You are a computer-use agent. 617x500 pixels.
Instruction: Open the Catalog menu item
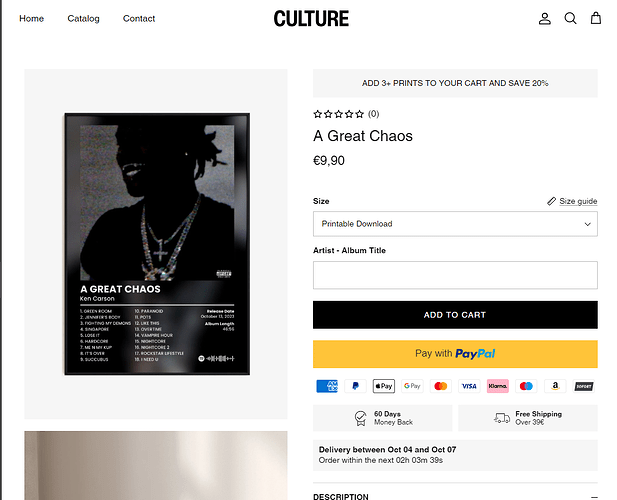click(84, 18)
